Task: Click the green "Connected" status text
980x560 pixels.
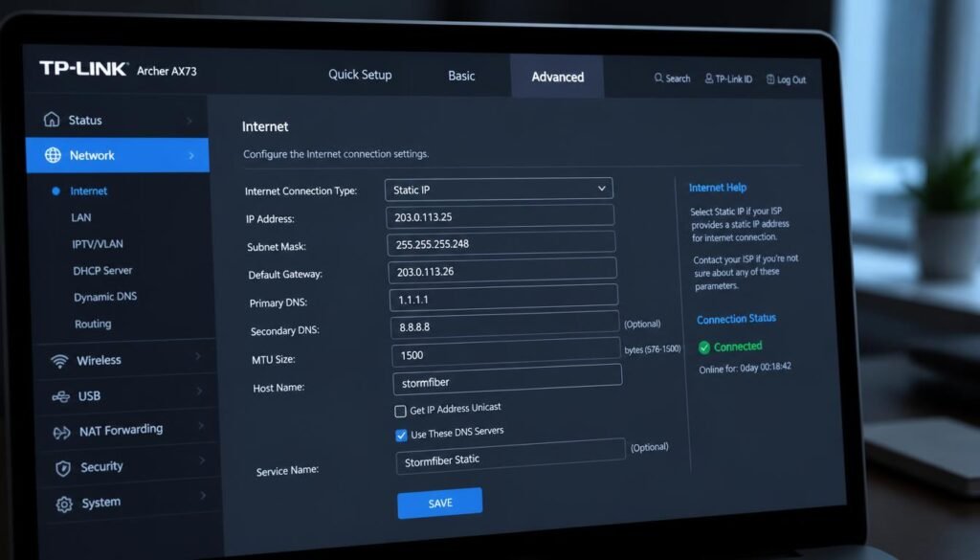Action: 738,347
